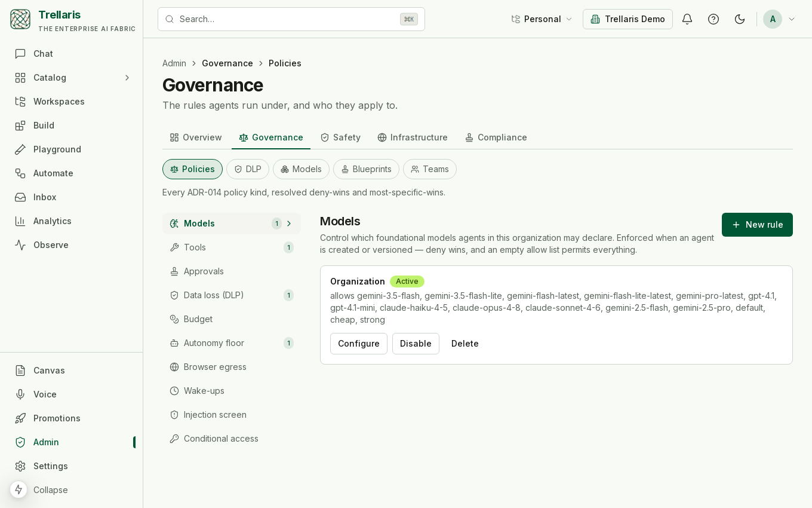Open the Voice section
This screenshot has height=508, width=812.
tap(72, 394)
